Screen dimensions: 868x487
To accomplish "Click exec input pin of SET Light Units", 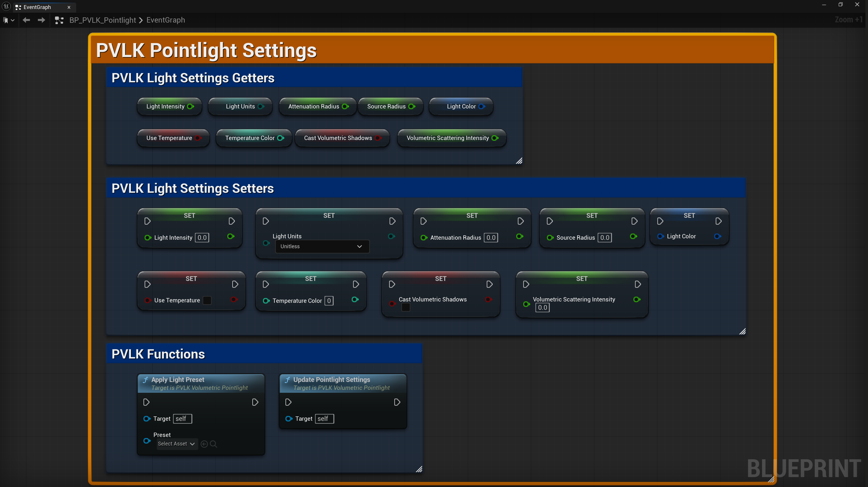I will pos(265,221).
